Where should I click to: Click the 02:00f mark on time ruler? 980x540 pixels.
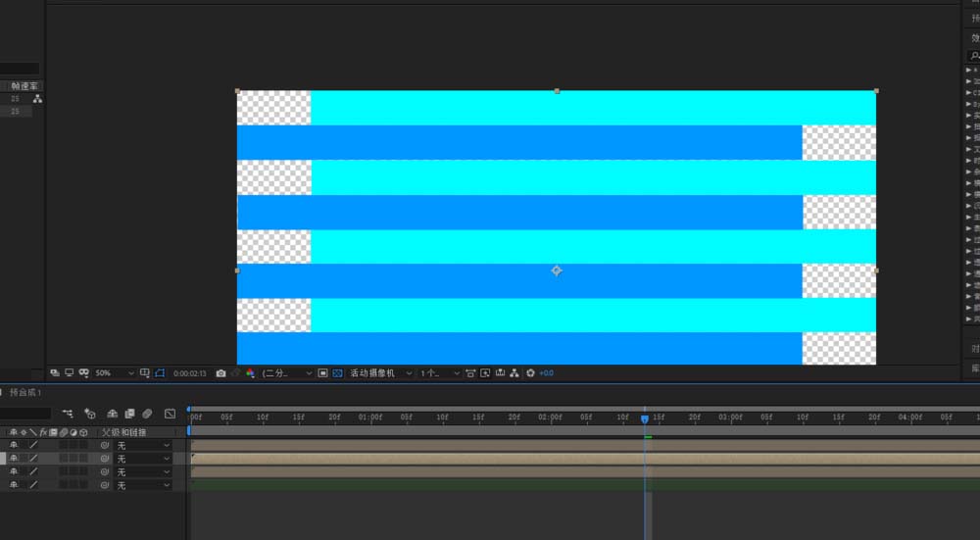click(x=550, y=417)
